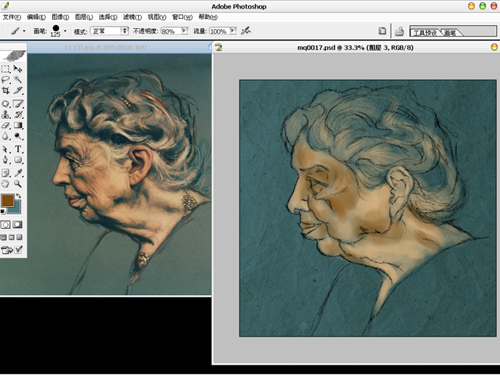The image size is (500, 375).
Task: Select the Eyedropper tool
Action: click(x=18, y=173)
